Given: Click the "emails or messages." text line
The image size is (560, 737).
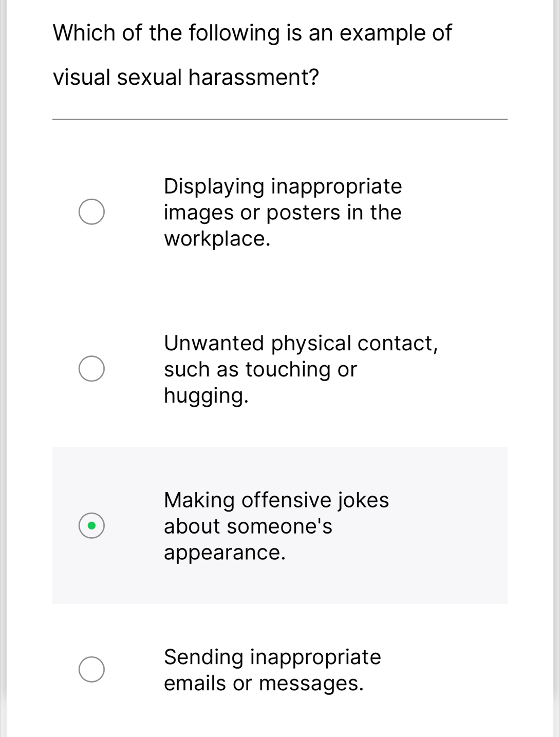Looking at the screenshot, I should coord(264,684).
